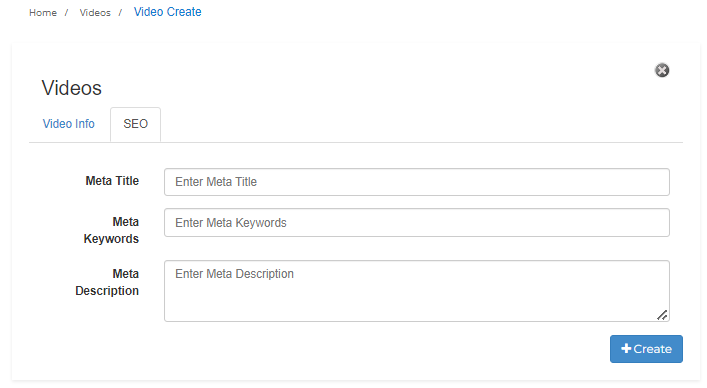Focus the Enter Meta Title field
Viewport: 707px width, 388px height.
click(x=417, y=182)
